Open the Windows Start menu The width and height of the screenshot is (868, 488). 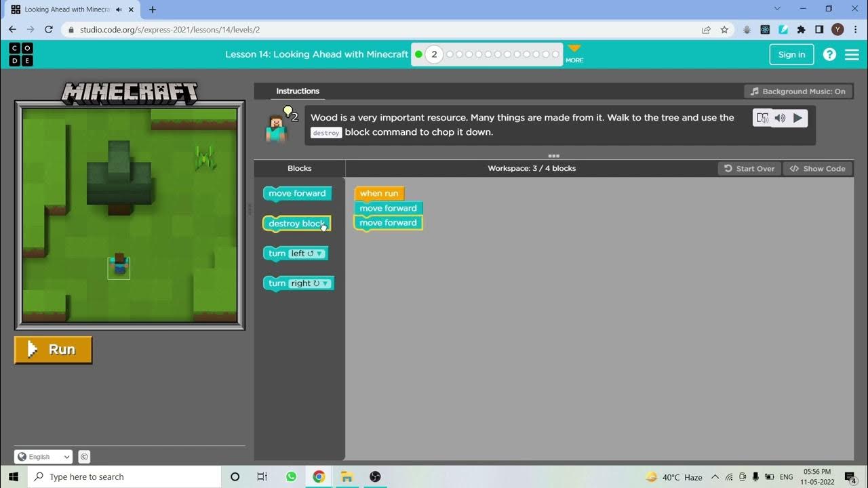click(x=13, y=476)
